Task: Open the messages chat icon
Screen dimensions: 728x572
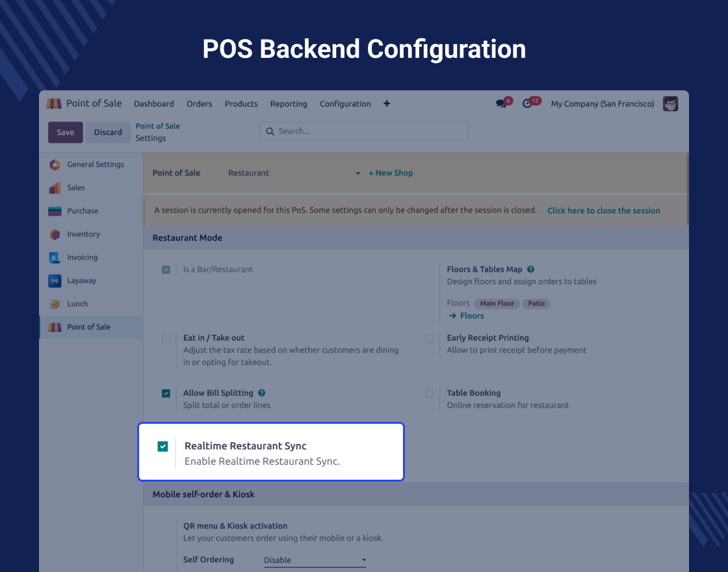Action: coord(501,103)
